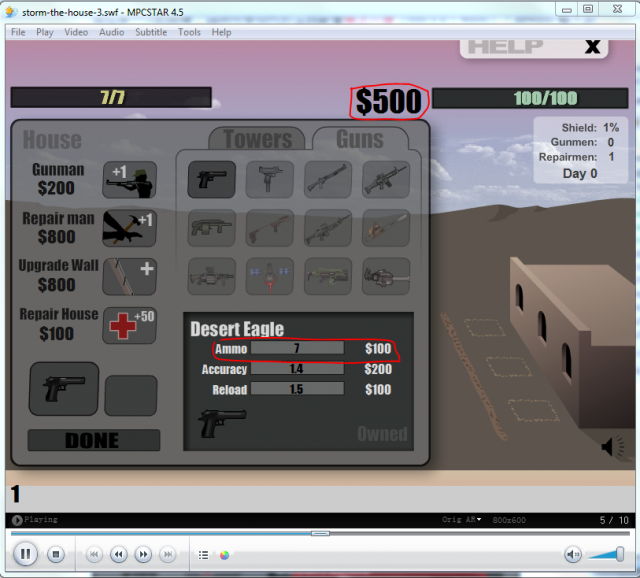Screen dimensions: 640x578
Task: Click the 7/7 ammo bar
Action: point(111,98)
